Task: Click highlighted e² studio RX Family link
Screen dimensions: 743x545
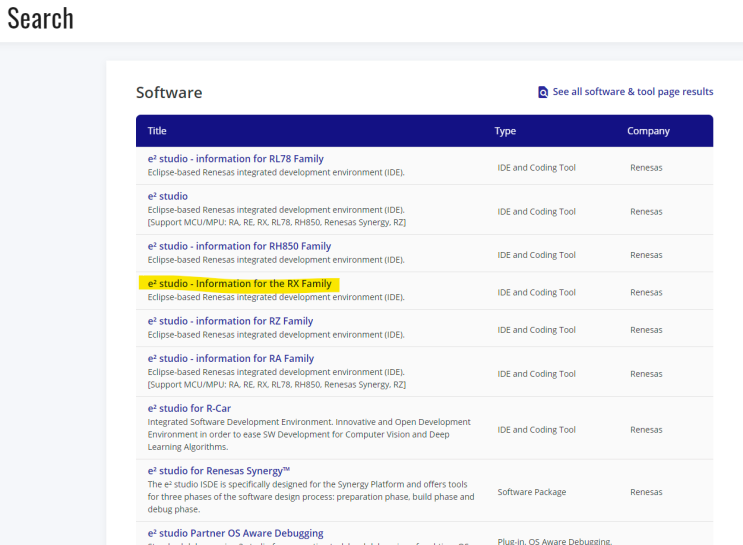Action: 239,284
